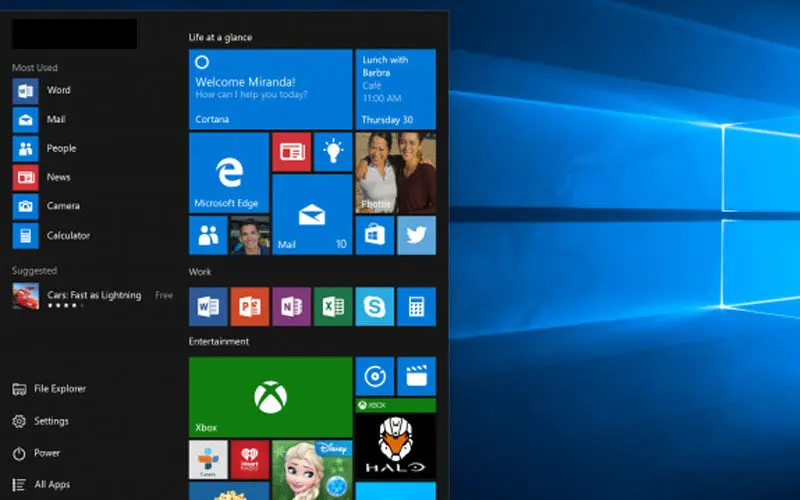Launch the Excel tile
800x500 pixels.
(333, 307)
